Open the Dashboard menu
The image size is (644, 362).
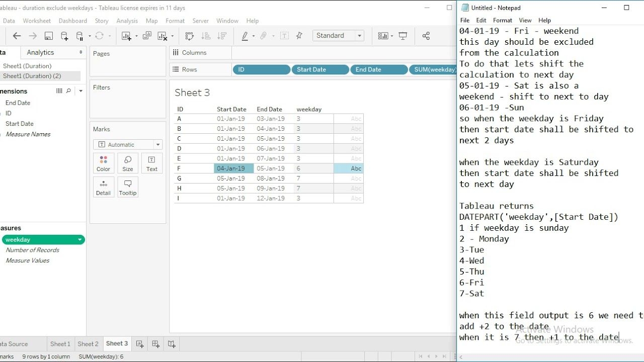pyautogui.click(x=73, y=21)
